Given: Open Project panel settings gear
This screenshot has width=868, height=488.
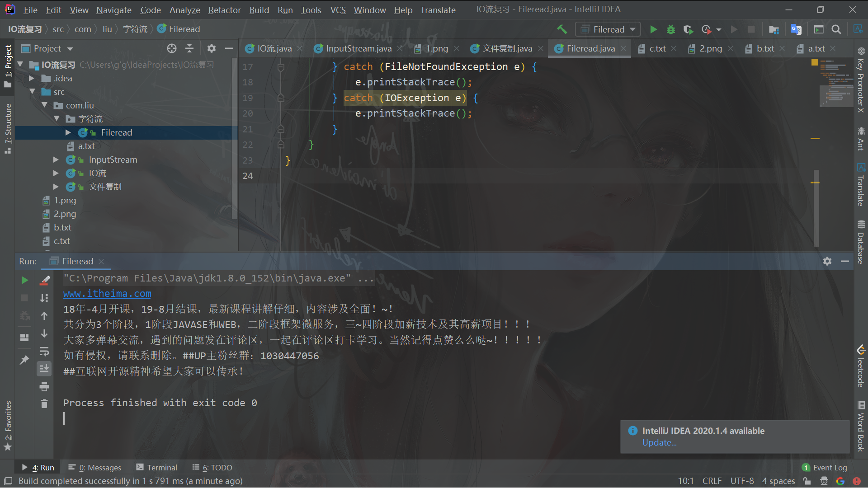Looking at the screenshot, I should (x=211, y=48).
